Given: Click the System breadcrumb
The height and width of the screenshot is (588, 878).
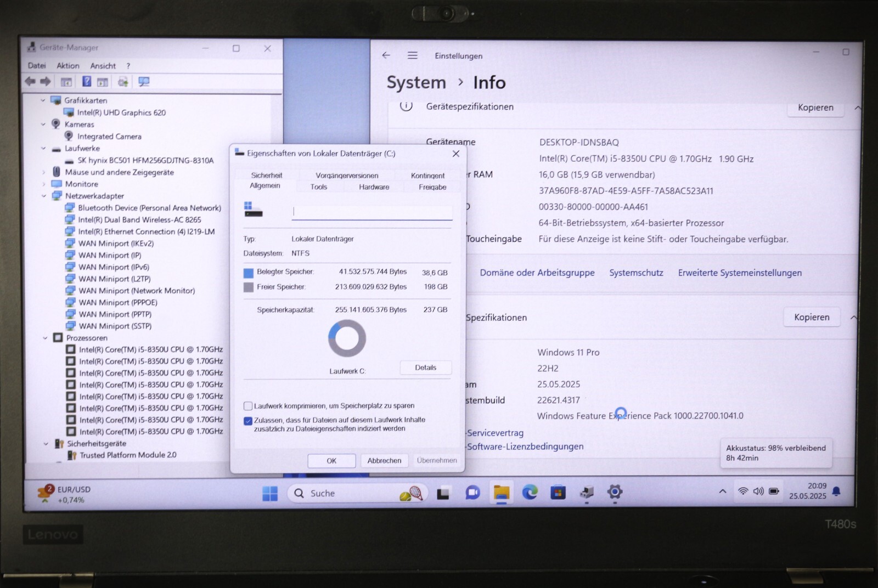Looking at the screenshot, I should point(416,82).
